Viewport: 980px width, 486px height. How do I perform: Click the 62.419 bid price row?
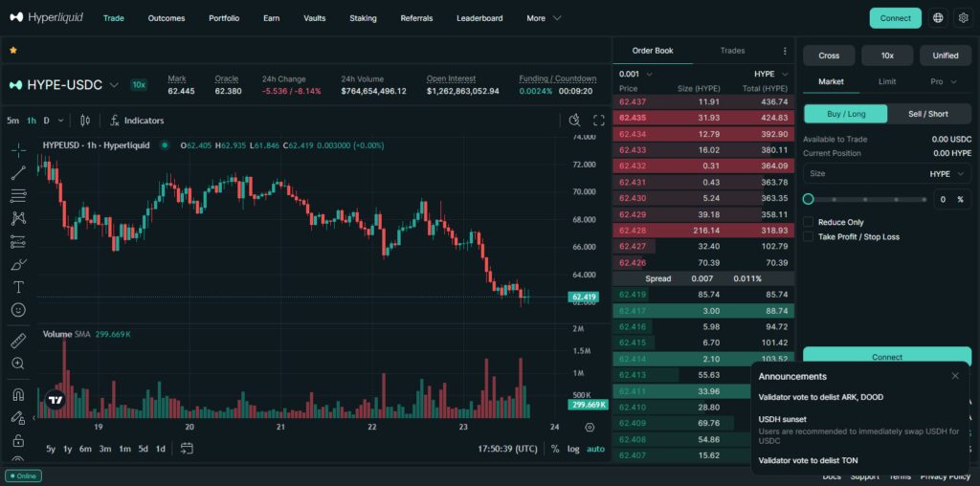(703, 295)
